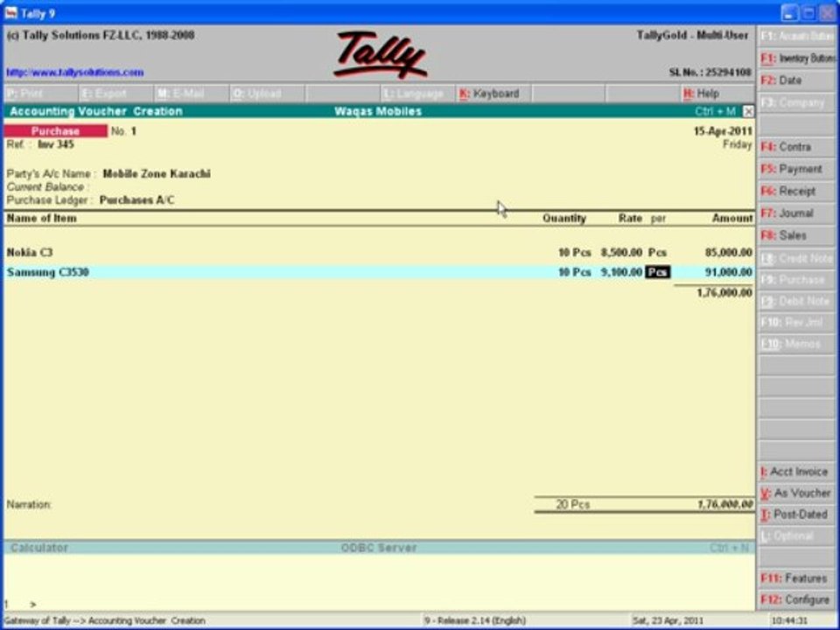Click the Ctrl + M label
The image size is (840, 630).
point(716,111)
